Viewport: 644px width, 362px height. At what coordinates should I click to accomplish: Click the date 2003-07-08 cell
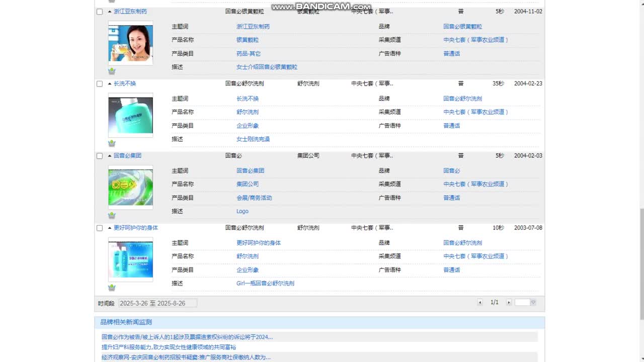click(x=528, y=228)
